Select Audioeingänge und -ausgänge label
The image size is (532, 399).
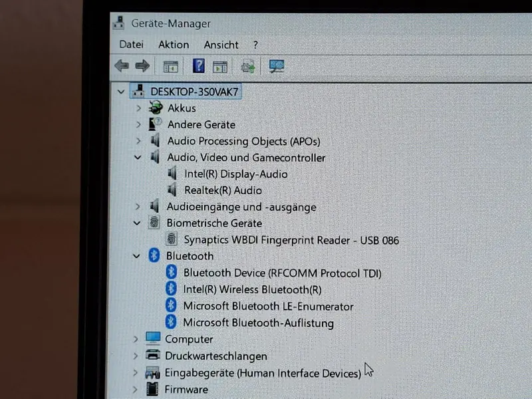[x=241, y=207]
